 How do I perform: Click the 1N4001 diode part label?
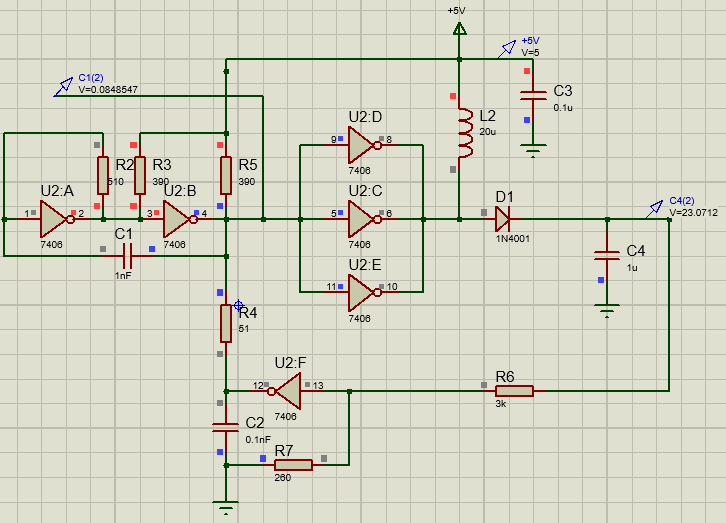tap(513, 239)
